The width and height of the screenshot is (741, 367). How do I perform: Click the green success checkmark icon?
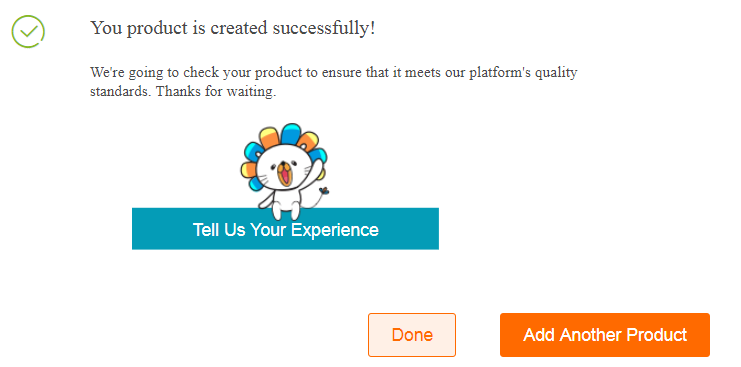pos(28,31)
